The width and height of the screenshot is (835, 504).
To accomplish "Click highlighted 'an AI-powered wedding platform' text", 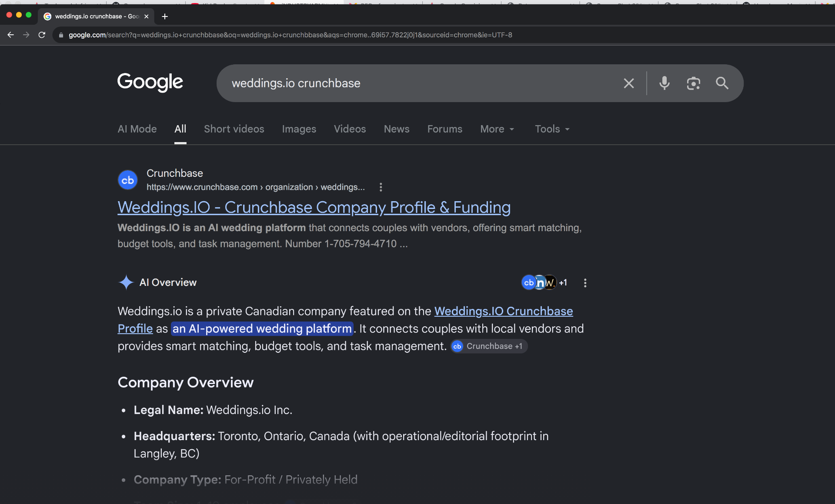I will click(262, 328).
